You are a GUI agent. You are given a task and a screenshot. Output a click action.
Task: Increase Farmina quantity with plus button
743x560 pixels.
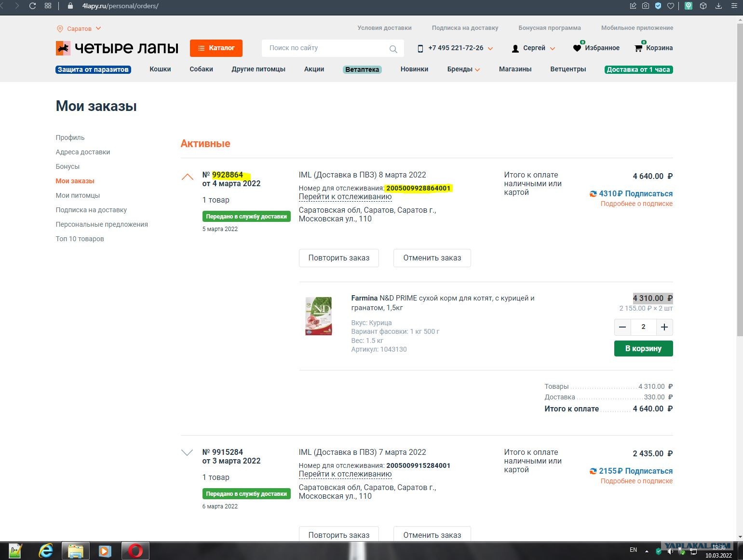coord(664,328)
